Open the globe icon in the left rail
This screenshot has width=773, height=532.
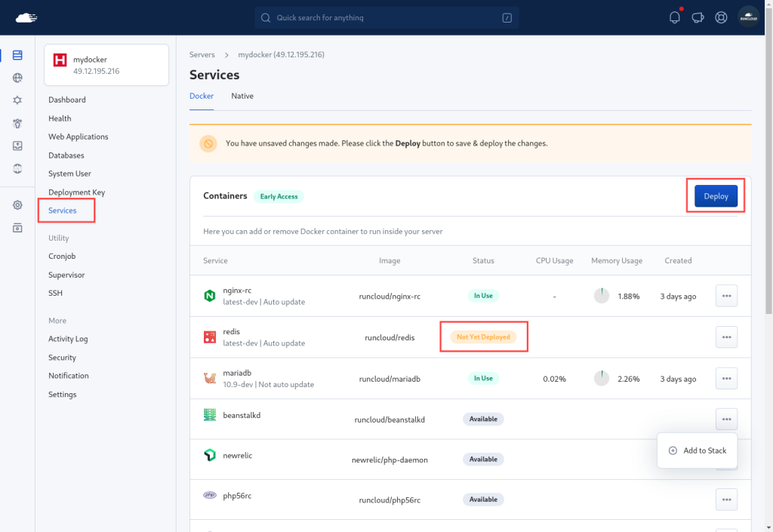click(x=17, y=78)
